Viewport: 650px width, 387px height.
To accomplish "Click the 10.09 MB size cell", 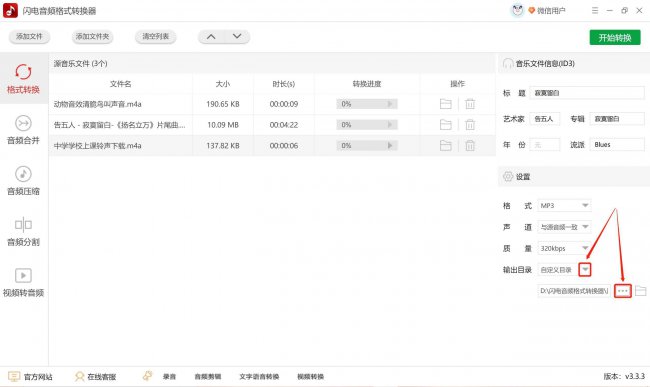I will pyautogui.click(x=223, y=125).
